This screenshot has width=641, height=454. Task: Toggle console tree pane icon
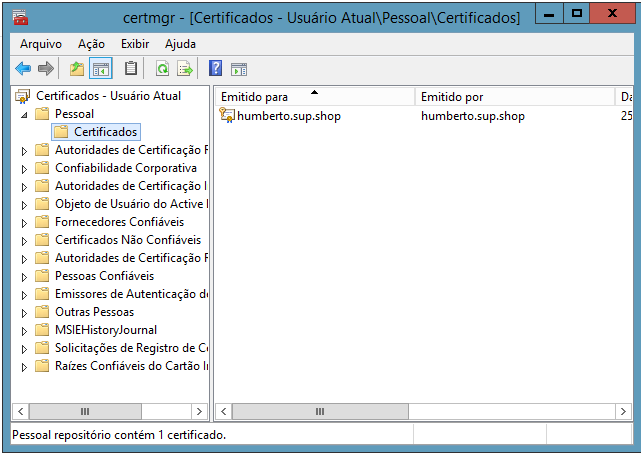coord(101,69)
